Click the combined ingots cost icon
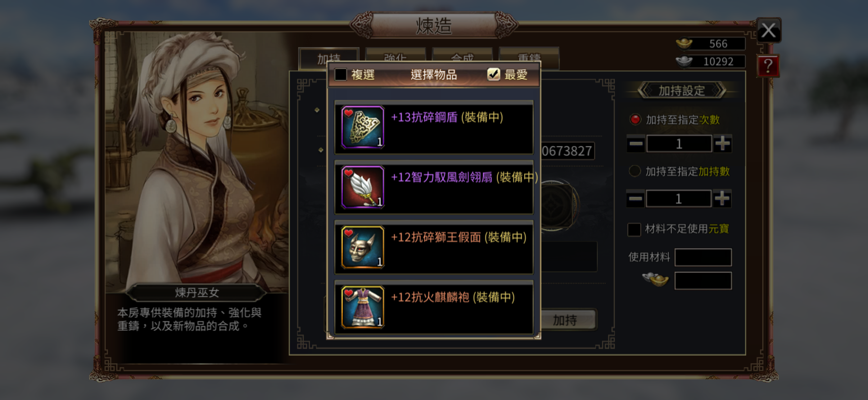This screenshot has height=400, width=868. (655, 280)
